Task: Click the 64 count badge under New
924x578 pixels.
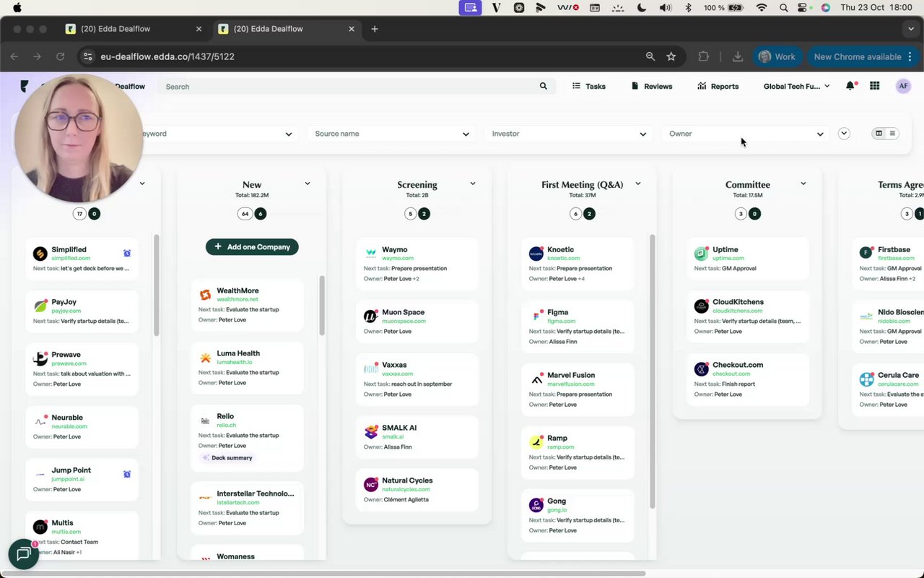Action: [245, 214]
